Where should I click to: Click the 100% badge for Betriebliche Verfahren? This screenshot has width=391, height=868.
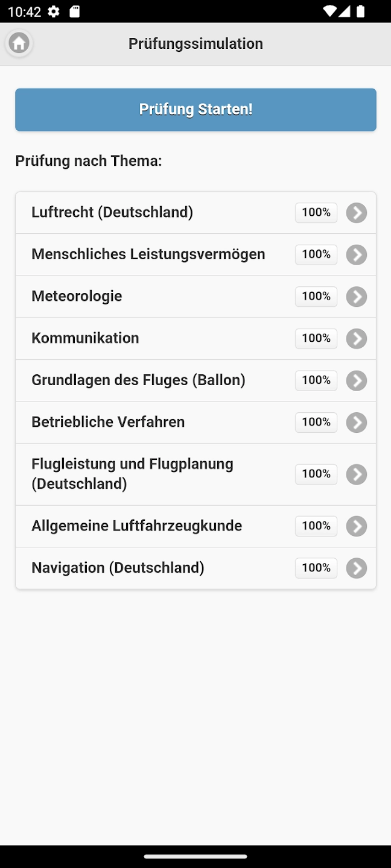[x=316, y=422]
